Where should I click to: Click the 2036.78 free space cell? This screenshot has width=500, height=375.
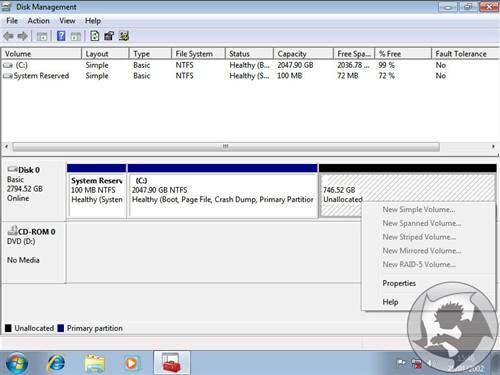353,65
